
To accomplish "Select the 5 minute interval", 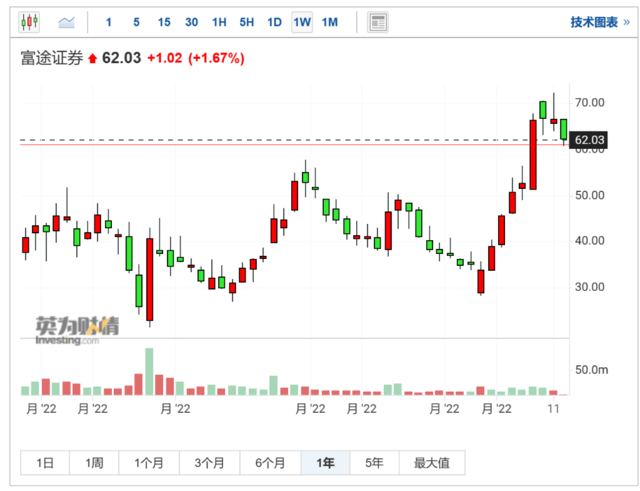I will pos(136,22).
